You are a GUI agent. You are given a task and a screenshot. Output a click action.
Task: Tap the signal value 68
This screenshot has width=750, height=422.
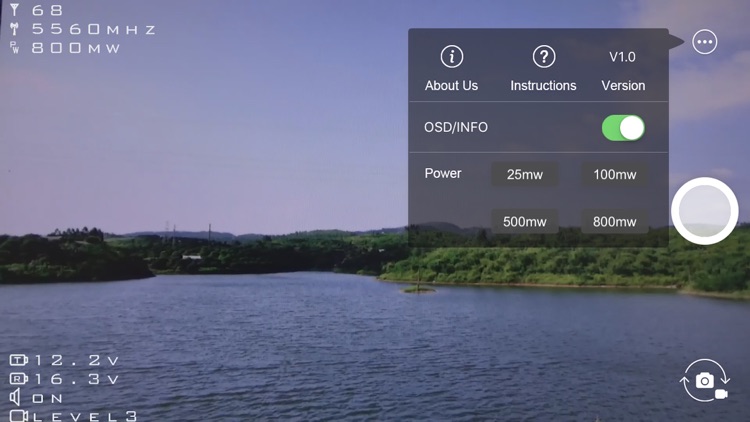click(x=47, y=10)
